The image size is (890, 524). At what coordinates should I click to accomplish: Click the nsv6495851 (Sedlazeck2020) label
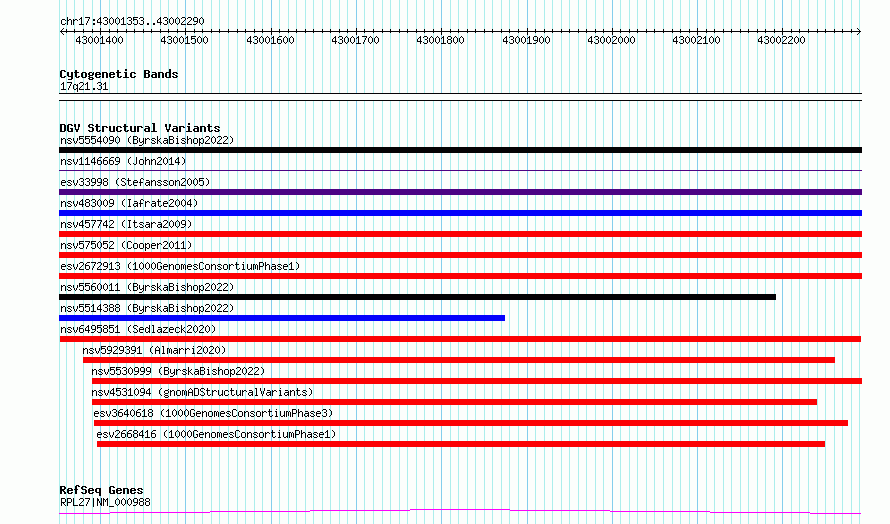(138, 329)
